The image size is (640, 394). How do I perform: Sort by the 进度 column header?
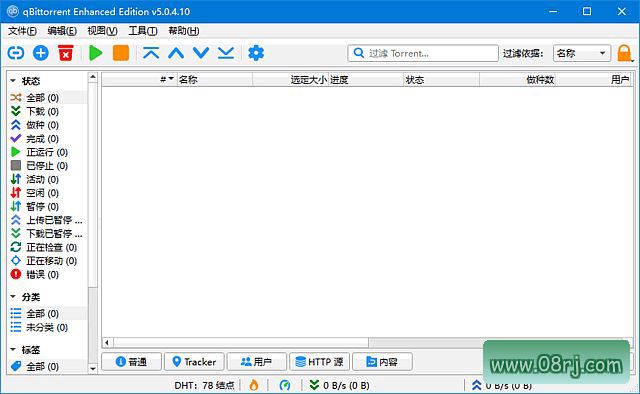(x=366, y=80)
